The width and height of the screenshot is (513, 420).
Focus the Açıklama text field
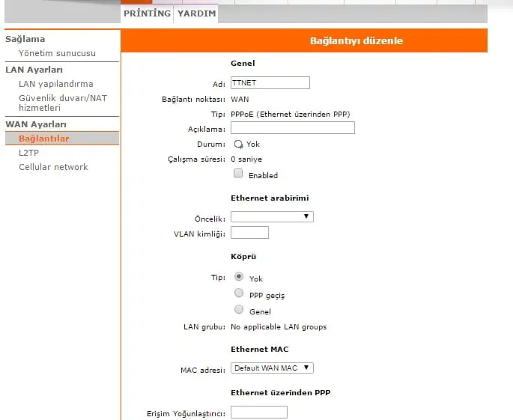(x=292, y=128)
